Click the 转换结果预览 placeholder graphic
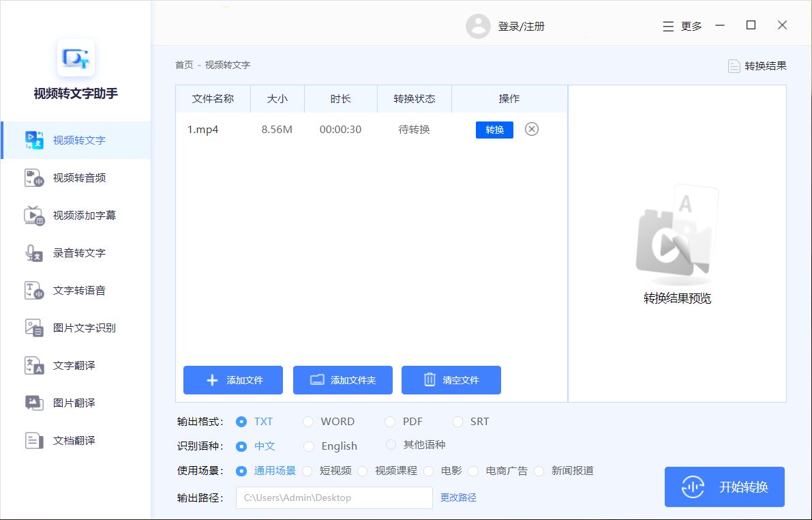 point(678,235)
